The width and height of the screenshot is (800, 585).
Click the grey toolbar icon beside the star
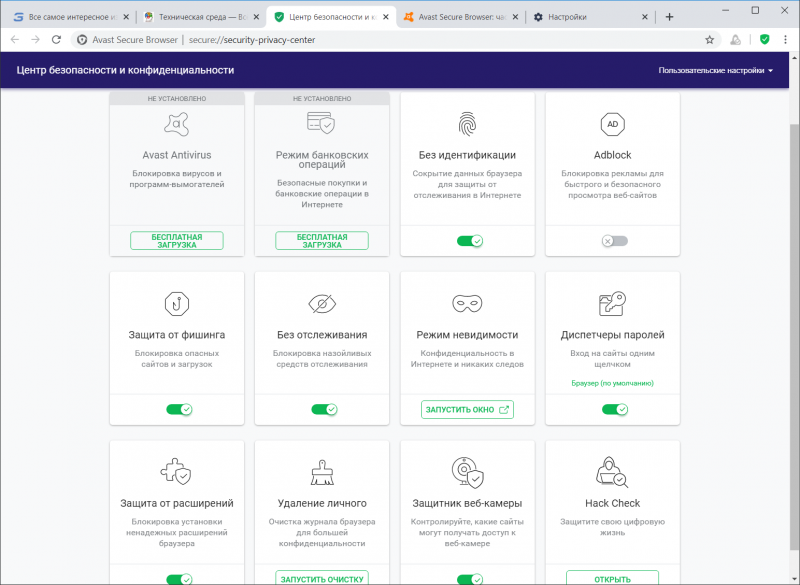coord(735,40)
